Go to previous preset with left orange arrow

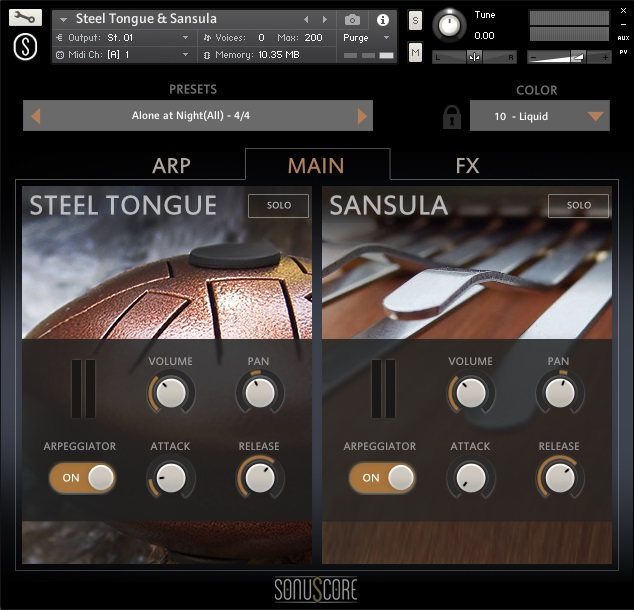tap(36, 116)
